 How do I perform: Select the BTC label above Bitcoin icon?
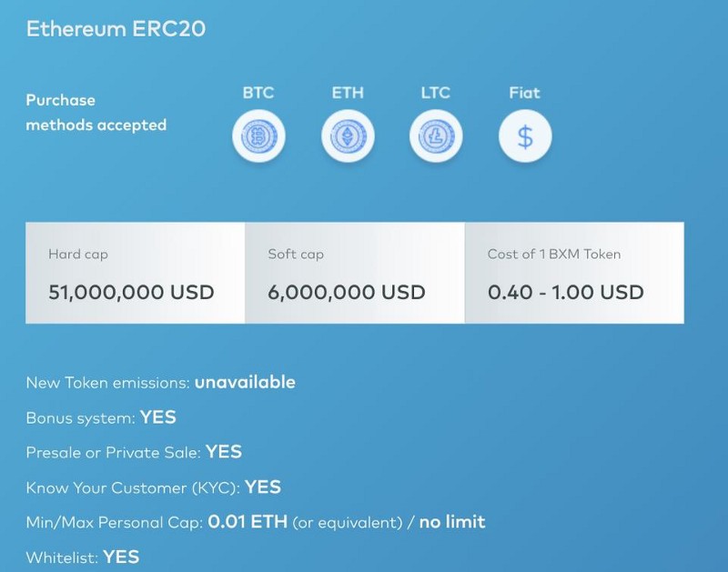(258, 93)
